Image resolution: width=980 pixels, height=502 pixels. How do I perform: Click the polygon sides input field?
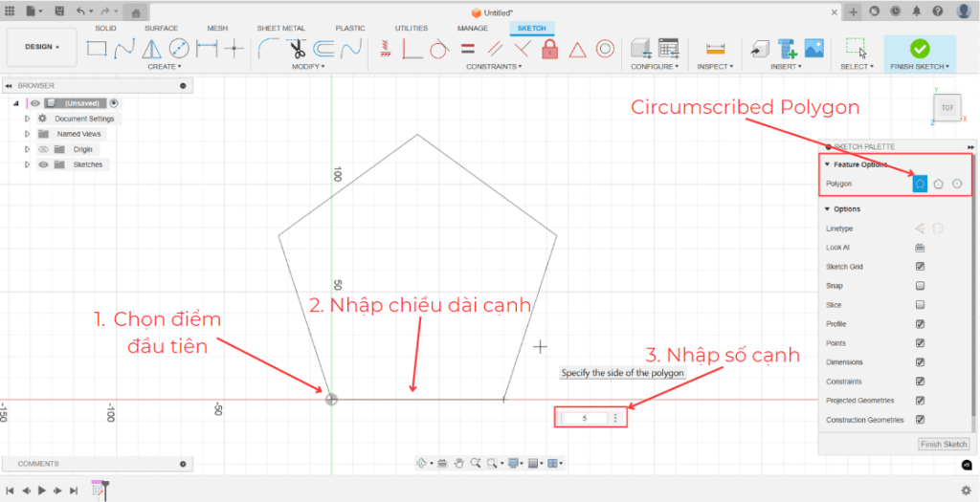[585, 418]
